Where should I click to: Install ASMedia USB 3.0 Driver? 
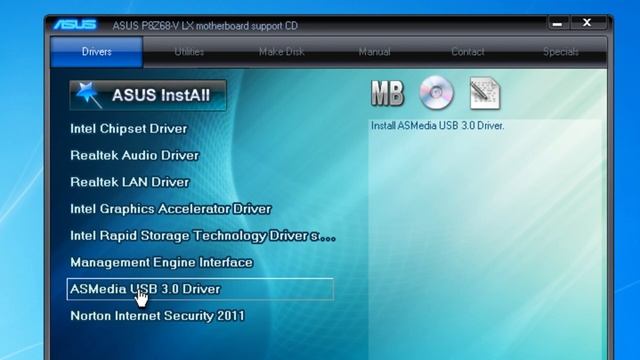click(200, 289)
